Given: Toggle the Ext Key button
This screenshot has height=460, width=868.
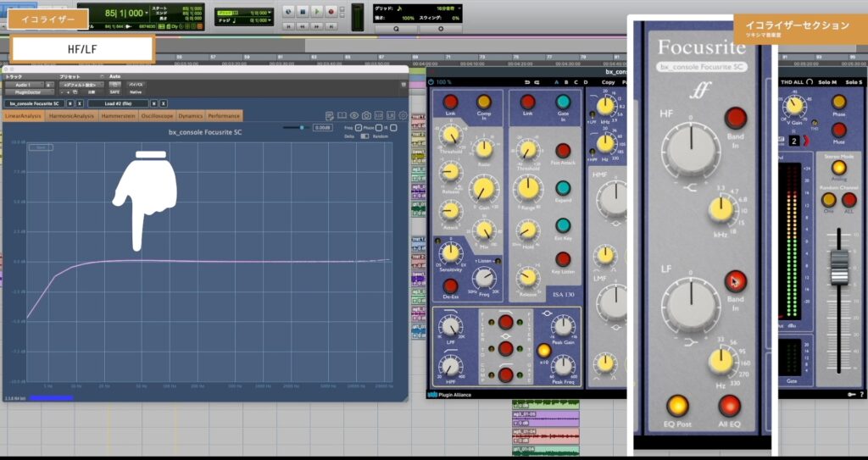Looking at the screenshot, I should (563, 225).
